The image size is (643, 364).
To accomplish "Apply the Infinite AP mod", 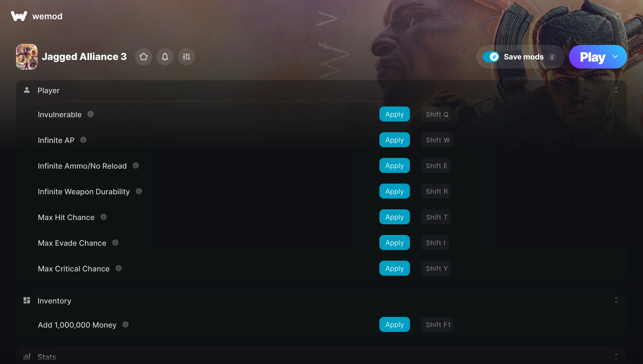I will (394, 140).
